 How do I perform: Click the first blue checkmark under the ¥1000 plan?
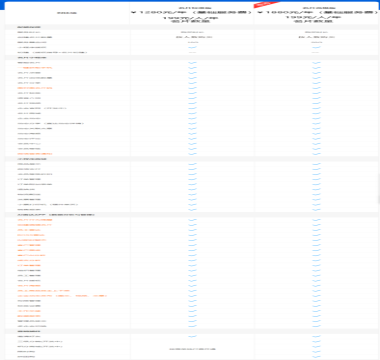click(x=316, y=47)
